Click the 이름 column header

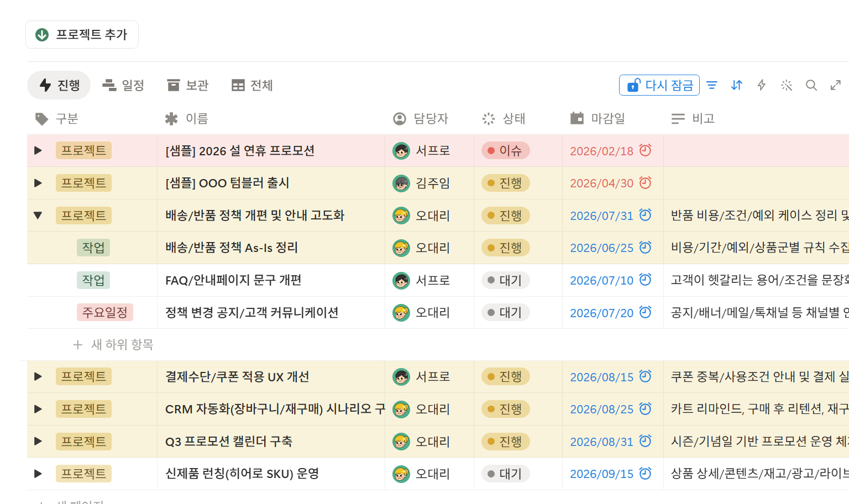point(187,119)
